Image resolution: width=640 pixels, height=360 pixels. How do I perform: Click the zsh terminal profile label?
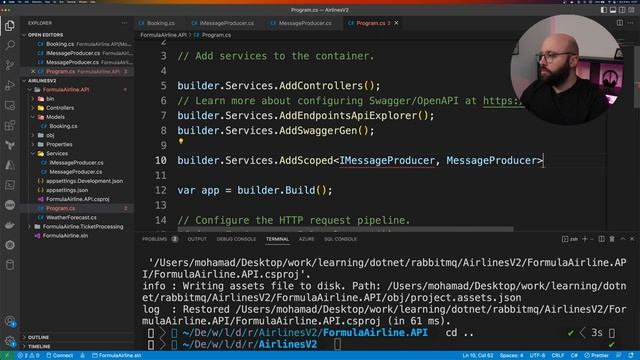[570, 239]
